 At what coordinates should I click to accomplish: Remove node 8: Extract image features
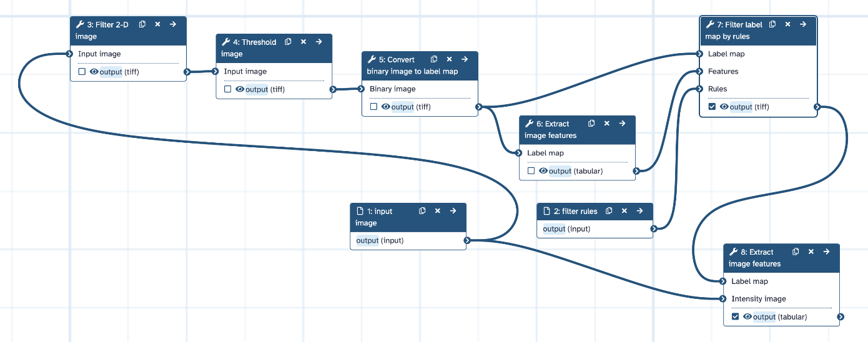(811, 252)
